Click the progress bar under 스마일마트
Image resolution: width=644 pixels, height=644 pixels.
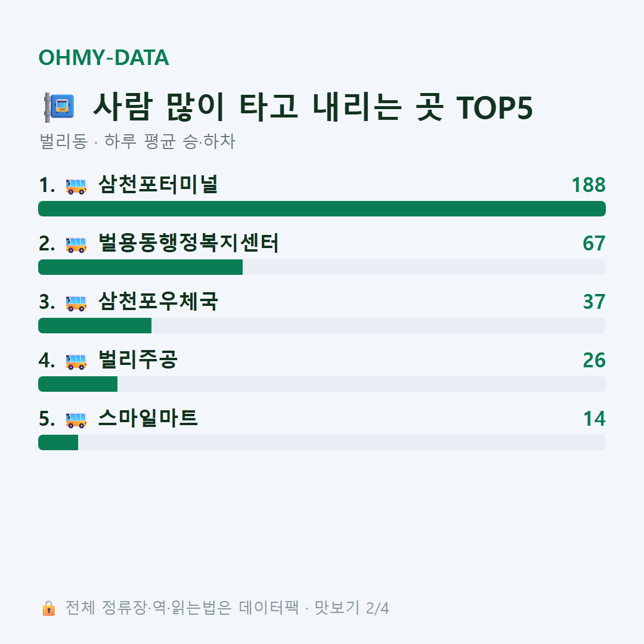coord(322,442)
